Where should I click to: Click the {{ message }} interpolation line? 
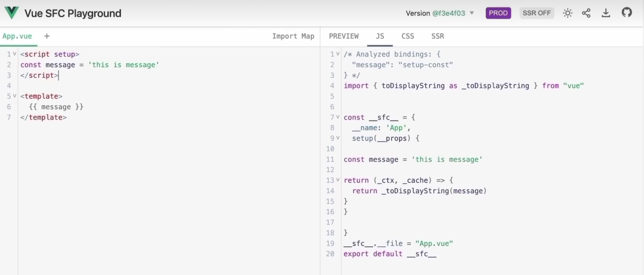(56, 107)
